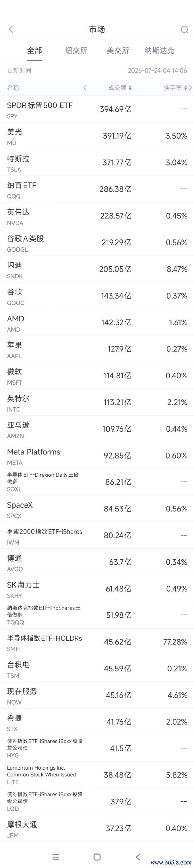The image size is (194, 868).
Task: Open the SpaceX SPCX row
Action: pyautogui.click(x=97, y=509)
